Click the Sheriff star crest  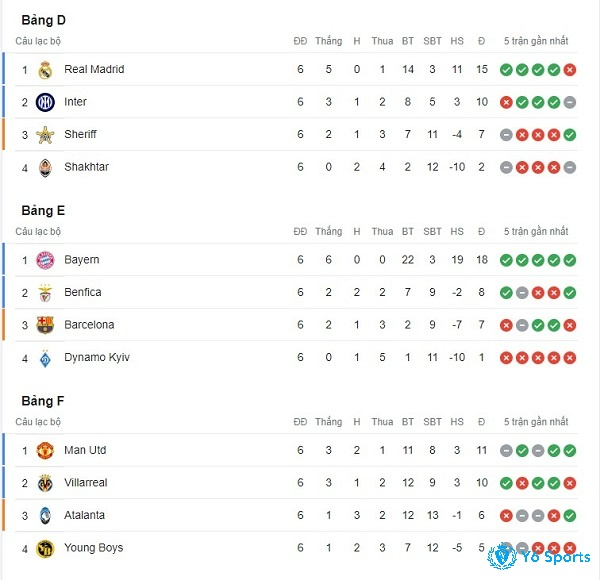[x=45, y=135]
